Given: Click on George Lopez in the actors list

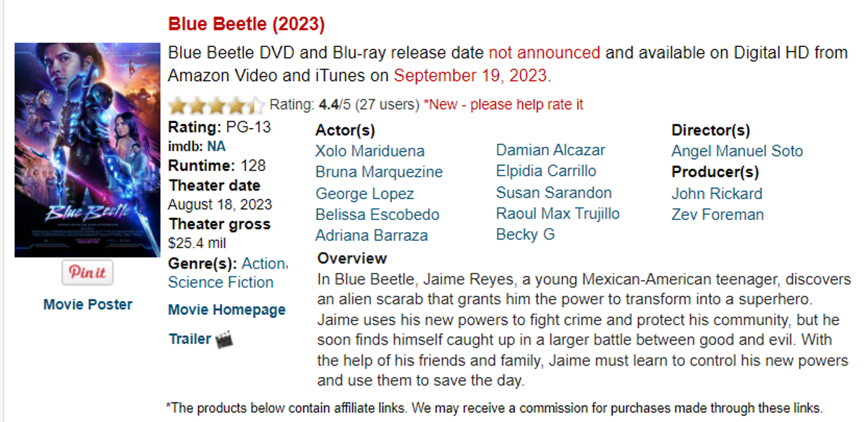Looking at the screenshot, I should [x=365, y=194].
